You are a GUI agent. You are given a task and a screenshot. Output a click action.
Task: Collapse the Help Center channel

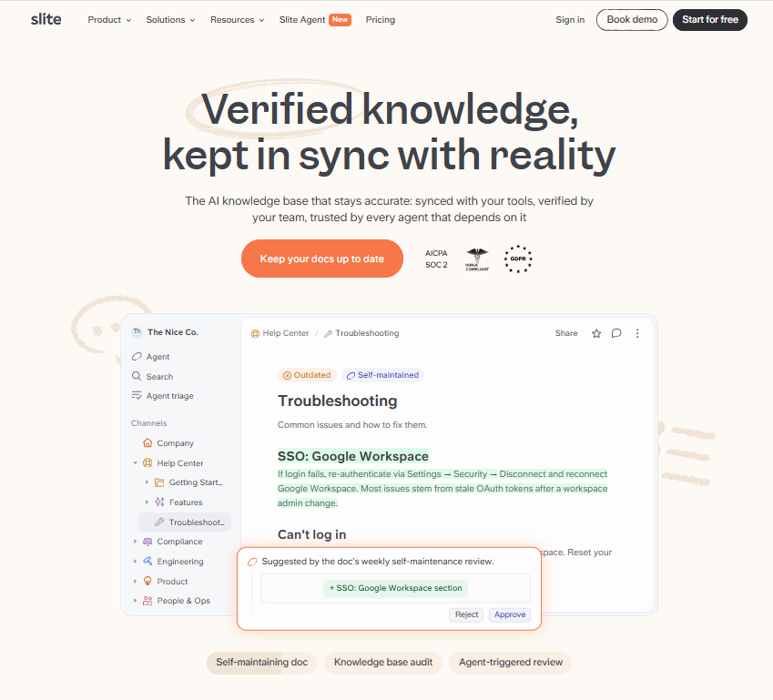[x=135, y=463]
